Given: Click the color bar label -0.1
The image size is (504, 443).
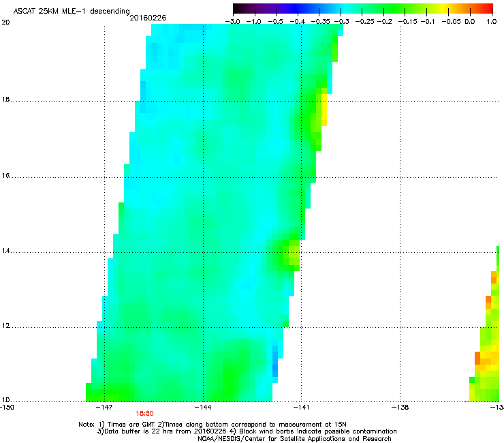Looking at the screenshot, I should pyautogui.click(x=428, y=22).
